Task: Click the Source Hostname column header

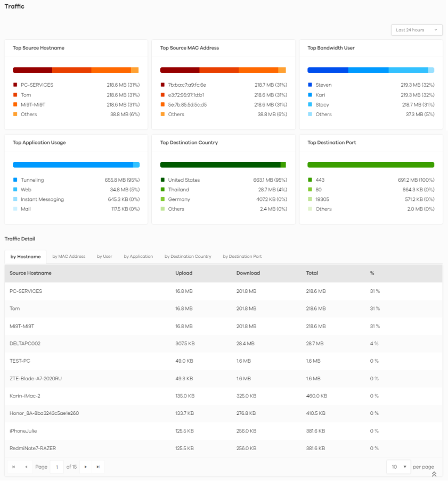Action: click(x=30, y=273)
